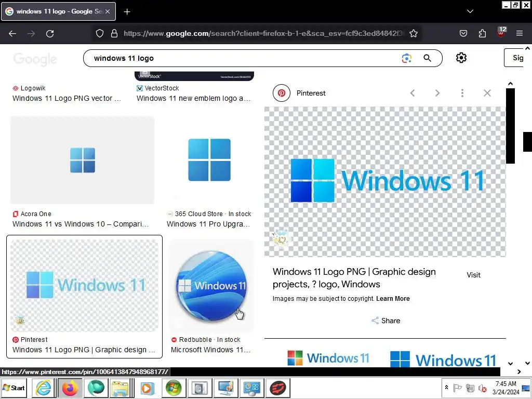Click the padlock site info icon
The image size is (532, 399).
pos(114,33)
